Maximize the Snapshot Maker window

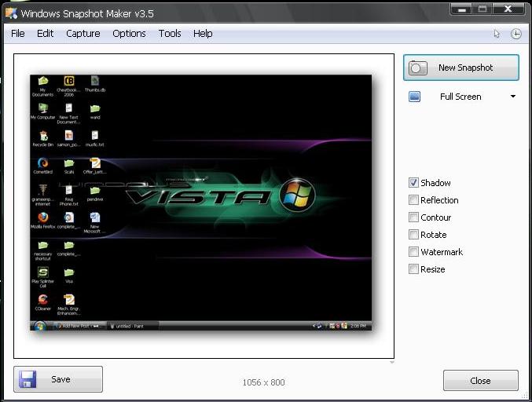click(482, 9)
